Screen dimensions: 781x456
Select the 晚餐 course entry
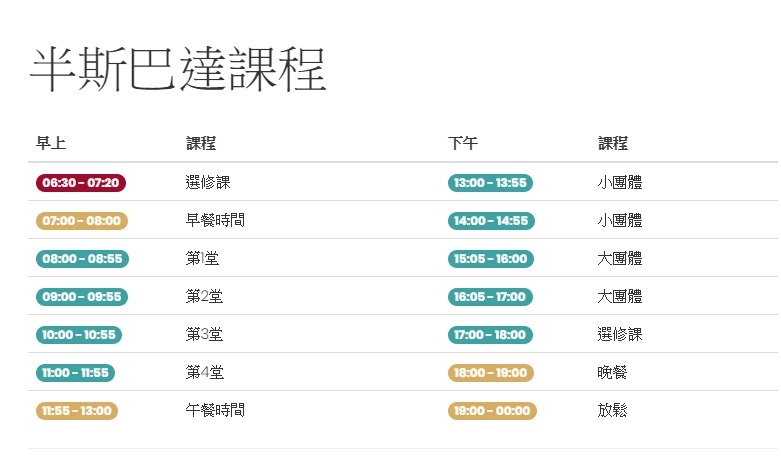pyautogui.click(x=612, y=372)
